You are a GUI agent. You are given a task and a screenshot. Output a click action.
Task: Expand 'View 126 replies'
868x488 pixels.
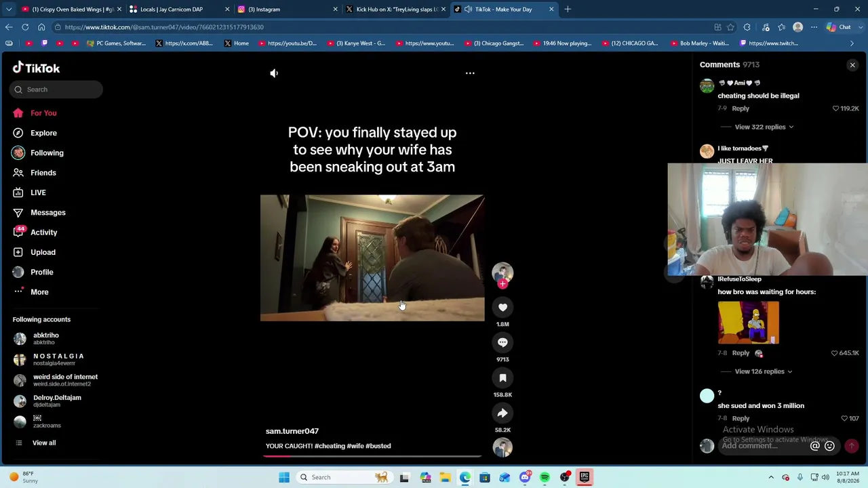coord(764,371)
